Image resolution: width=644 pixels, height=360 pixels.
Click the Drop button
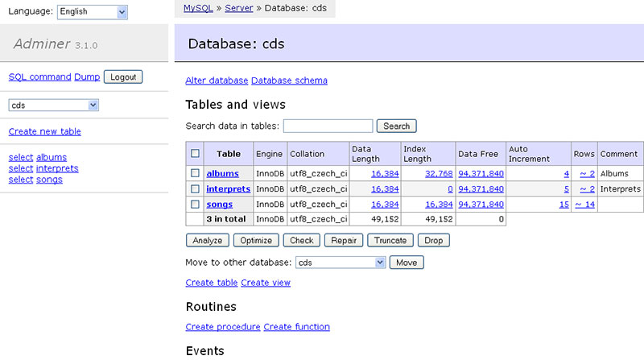click(434, 241)
